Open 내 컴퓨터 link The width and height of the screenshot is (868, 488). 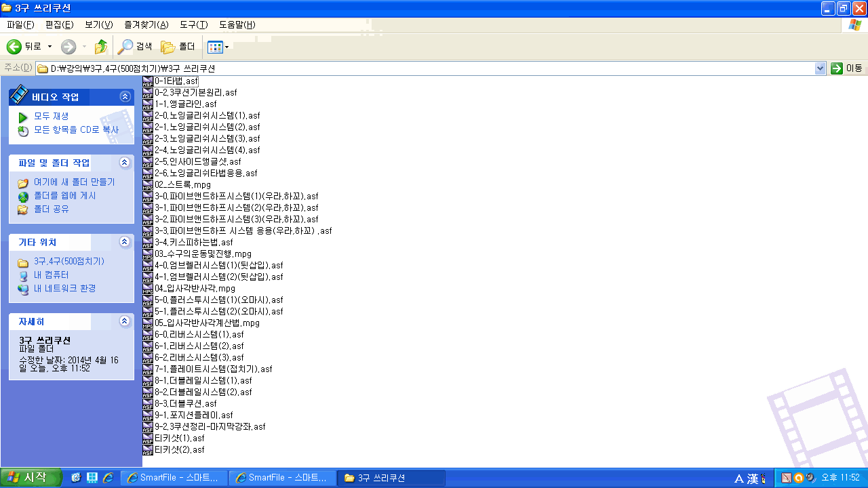pyautogui.click(x=51, y=275)
